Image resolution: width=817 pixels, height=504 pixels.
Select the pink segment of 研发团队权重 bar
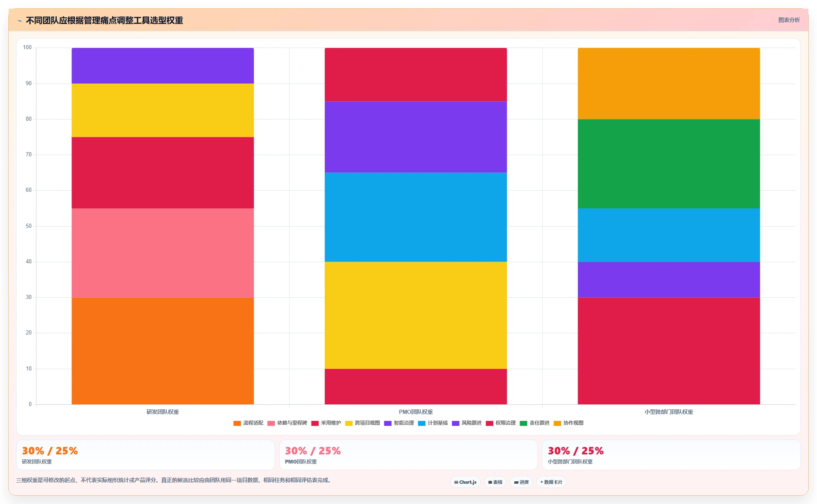[163, 253]
